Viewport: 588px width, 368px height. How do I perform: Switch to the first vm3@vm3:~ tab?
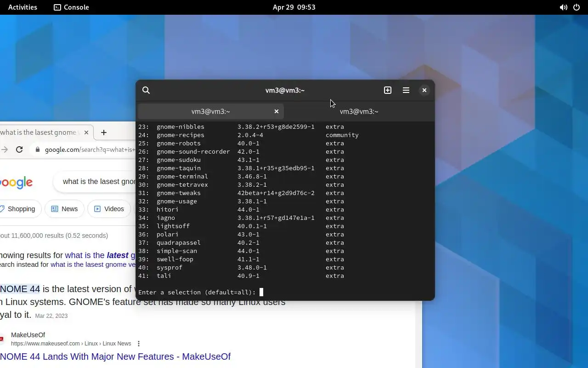(x=211, y=111)
